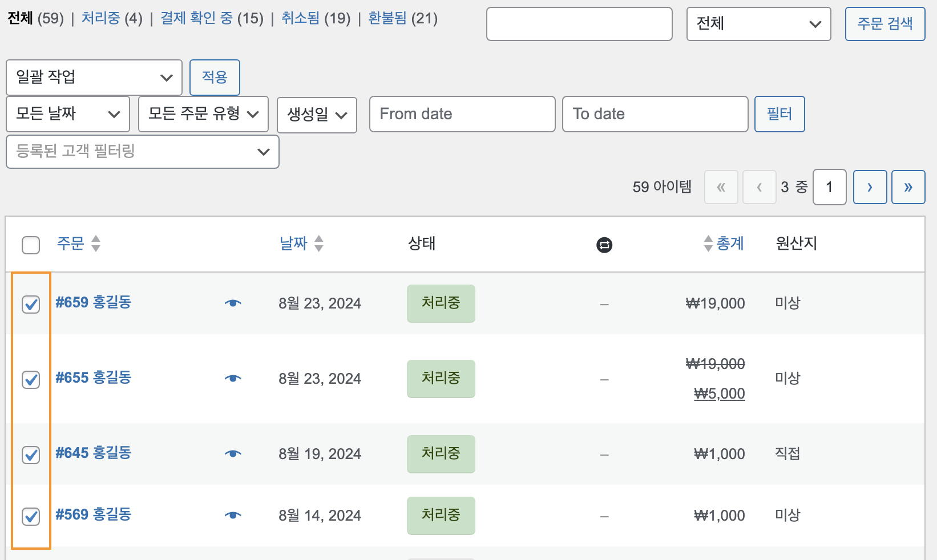Toggle the select-all orders checkbox

point(31,245)
